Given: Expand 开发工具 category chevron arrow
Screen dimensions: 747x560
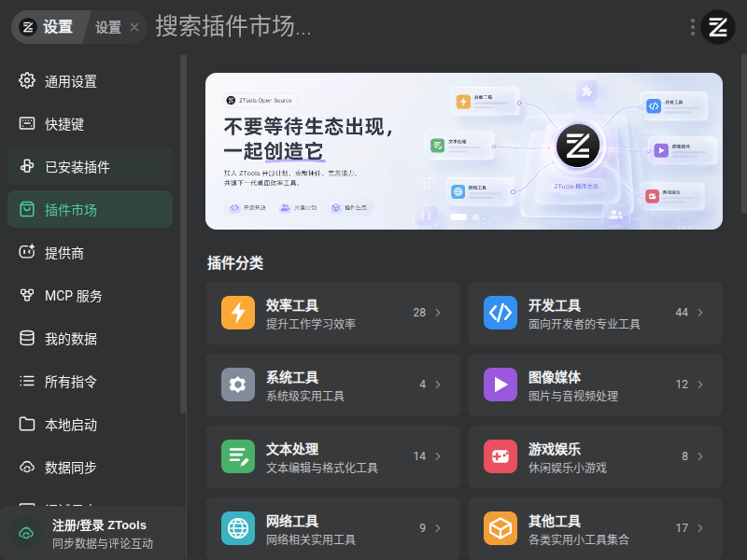Looking at the screenshot, I should (x=700, y=313).
